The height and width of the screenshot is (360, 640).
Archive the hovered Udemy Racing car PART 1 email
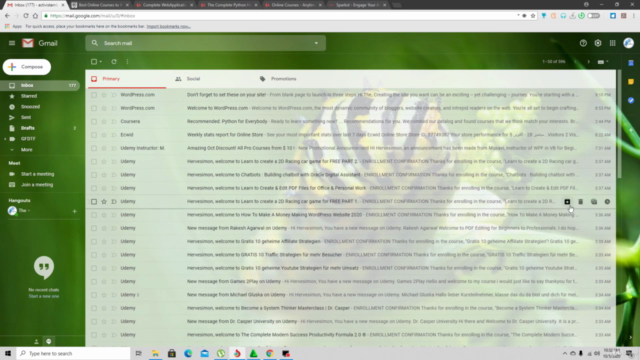[567, 202]
